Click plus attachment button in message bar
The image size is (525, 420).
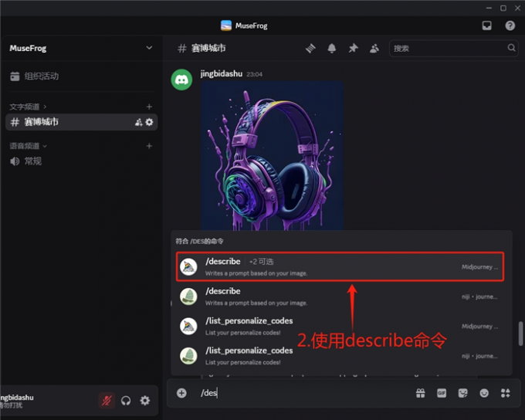point(181,393)
